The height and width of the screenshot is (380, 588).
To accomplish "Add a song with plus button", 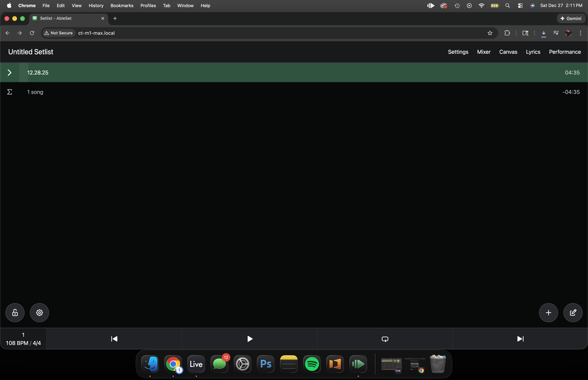I will (x=548, y=313).
